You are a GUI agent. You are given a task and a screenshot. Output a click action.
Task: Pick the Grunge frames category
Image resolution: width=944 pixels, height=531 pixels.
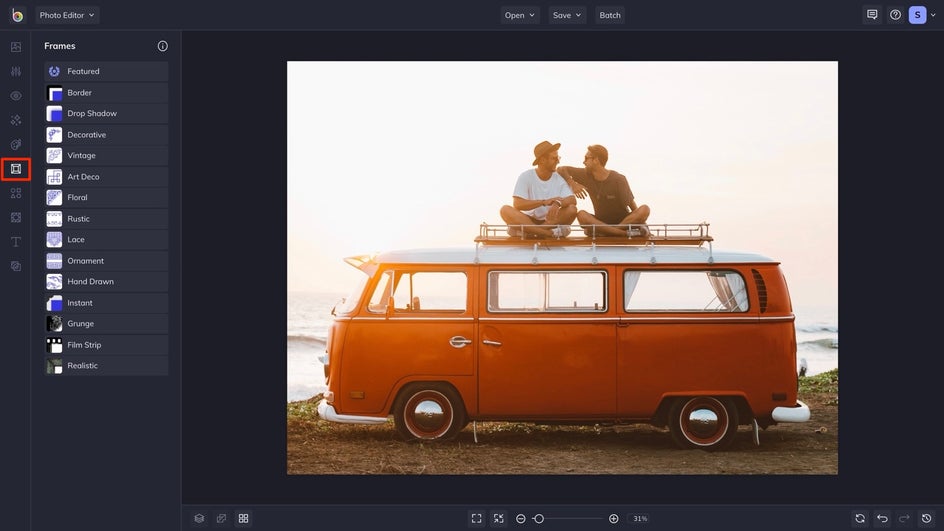(x=106, y=323)
